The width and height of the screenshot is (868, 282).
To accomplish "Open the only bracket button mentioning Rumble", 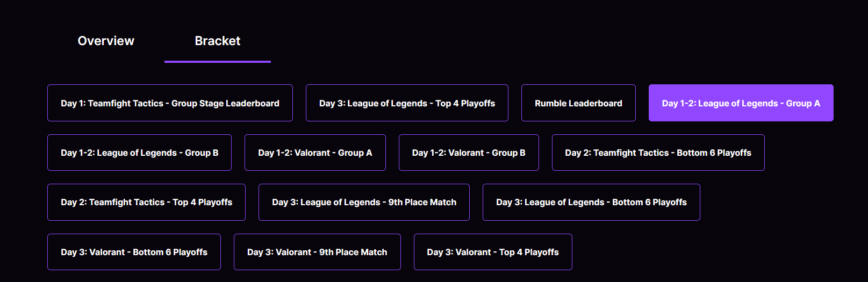I will pyautogui.click(x=578, y=103).
